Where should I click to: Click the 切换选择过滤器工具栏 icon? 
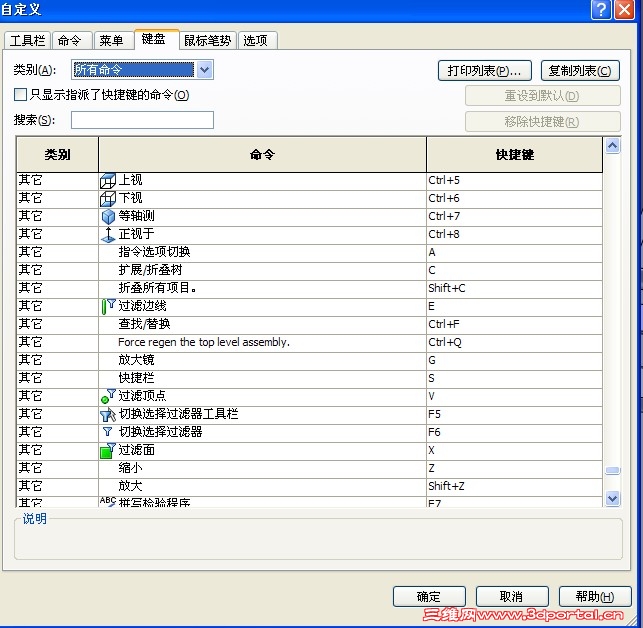pos(108,415)
